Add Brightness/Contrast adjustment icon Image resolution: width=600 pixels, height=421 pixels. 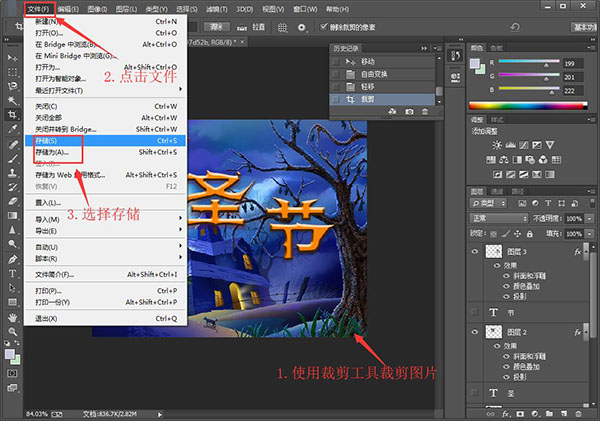tap(497, 145)
